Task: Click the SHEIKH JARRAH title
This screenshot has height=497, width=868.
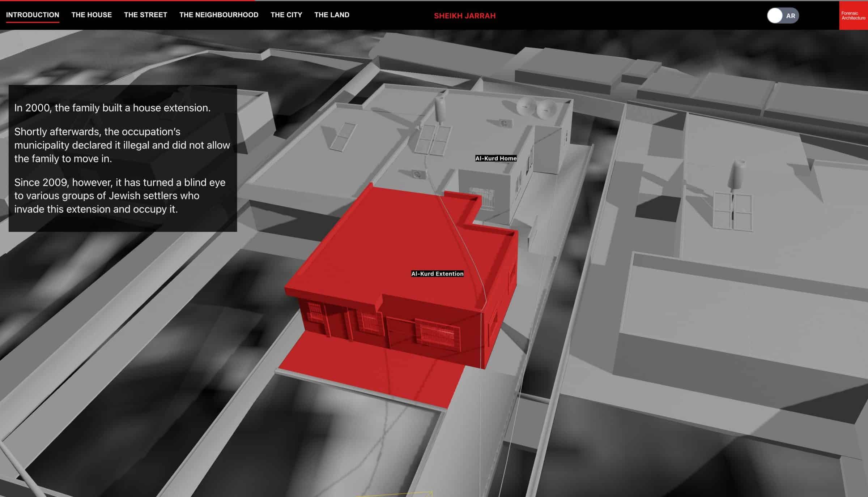Action: (465, 16)
